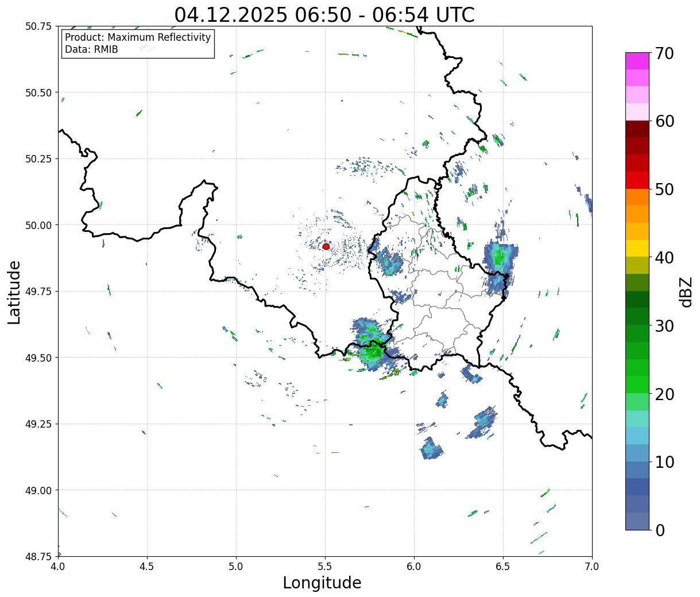Click the yellow swatch just above 40 dBZ
The height and width of the screenshot is (597, 700).
tap(637, 249)
